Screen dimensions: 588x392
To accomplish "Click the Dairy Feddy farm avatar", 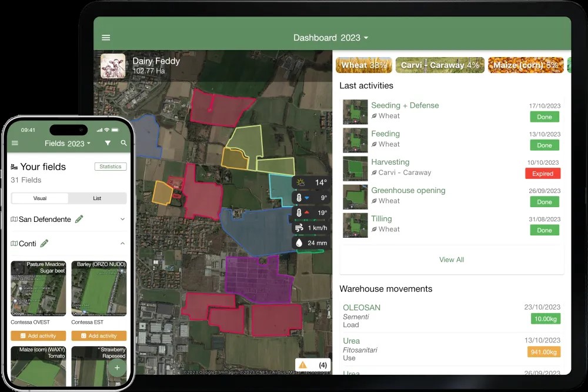I will tap(113, 66).
